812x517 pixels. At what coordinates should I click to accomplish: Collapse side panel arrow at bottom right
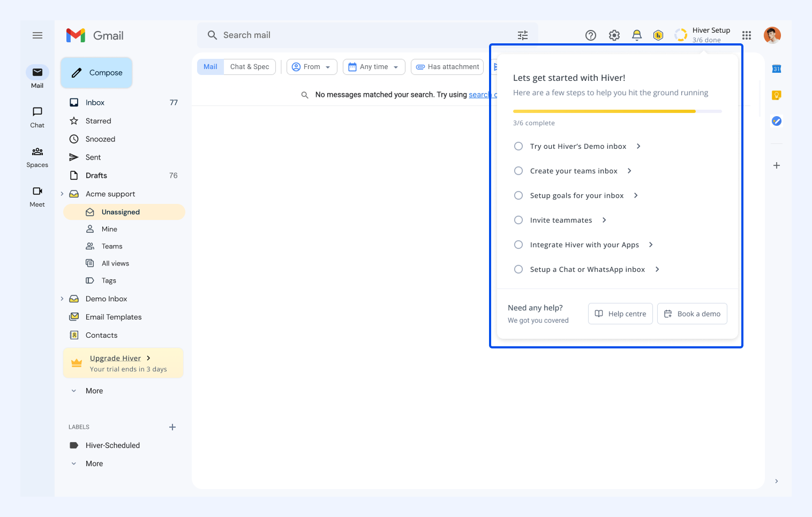tap(777, 481)
